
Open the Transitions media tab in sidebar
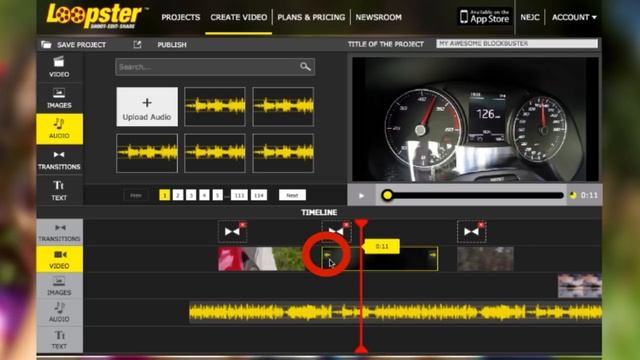click(x=59, y=160)
